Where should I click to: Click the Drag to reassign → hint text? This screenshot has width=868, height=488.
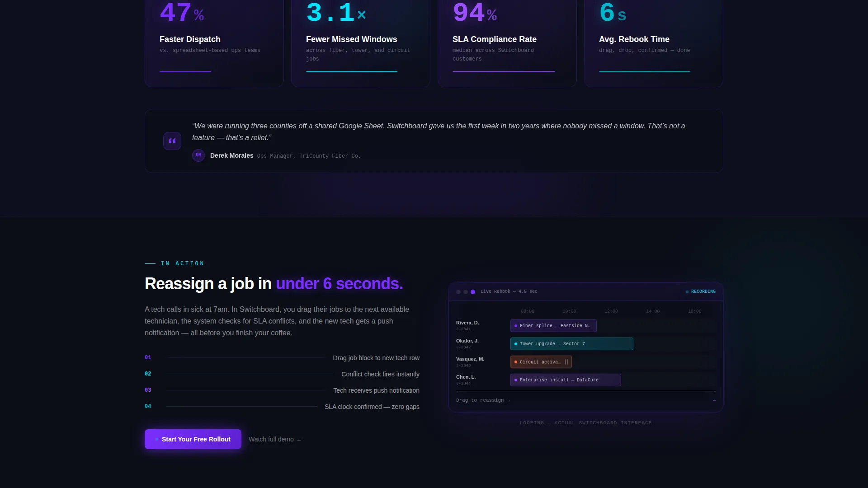coord(483,400)
